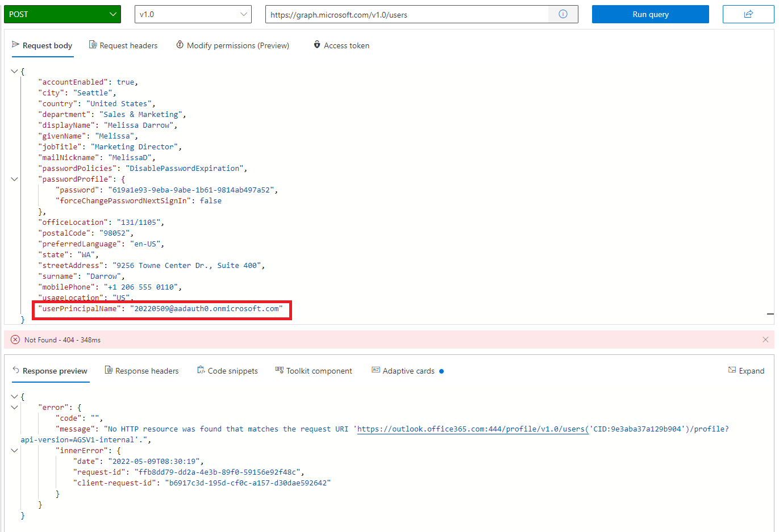Click the "DisablePasswordExpiration" value
Image resolution: width=779 pixels, height=532 pixels.
pyautogui.click(x=185, y=168)
